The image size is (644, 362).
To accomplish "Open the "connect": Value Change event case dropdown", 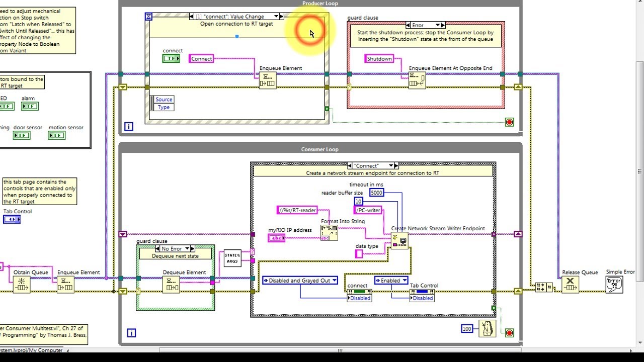I will (276, 17).
